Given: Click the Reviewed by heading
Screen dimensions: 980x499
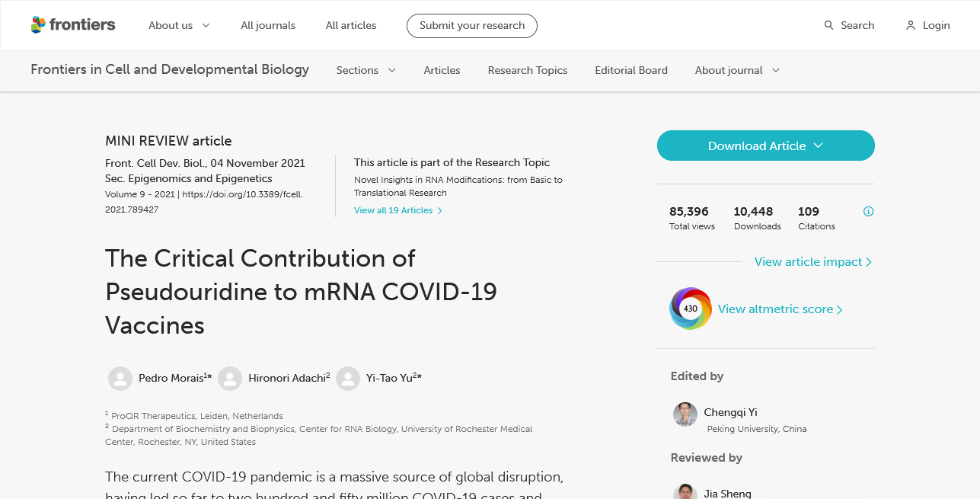Looking at the screenshot, I should point(707,458).
